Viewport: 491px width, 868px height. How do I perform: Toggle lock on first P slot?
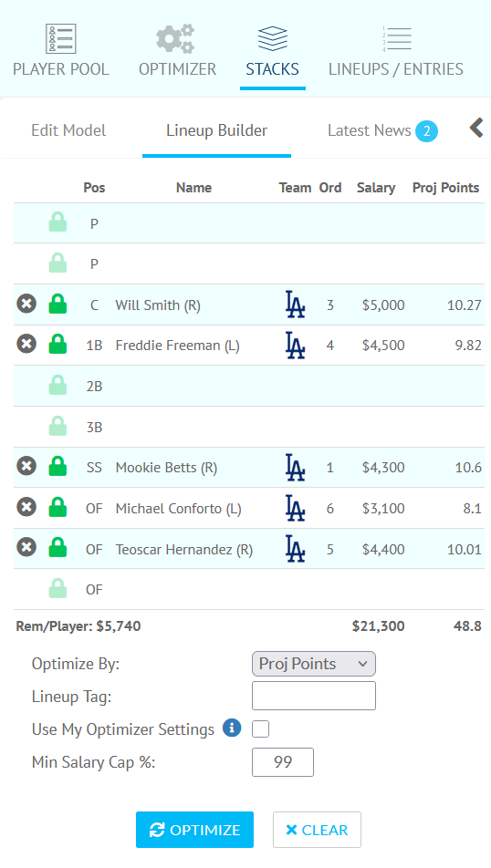57,222
